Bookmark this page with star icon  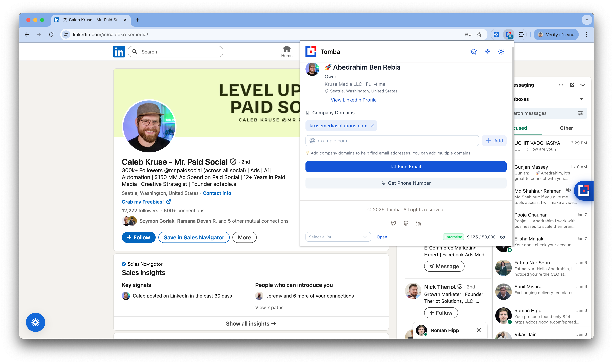pyautogui.click(x=479, y=35)
